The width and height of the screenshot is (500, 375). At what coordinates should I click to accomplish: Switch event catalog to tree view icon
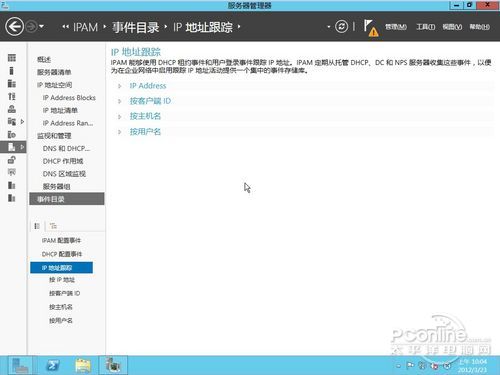tap(53, 226)
